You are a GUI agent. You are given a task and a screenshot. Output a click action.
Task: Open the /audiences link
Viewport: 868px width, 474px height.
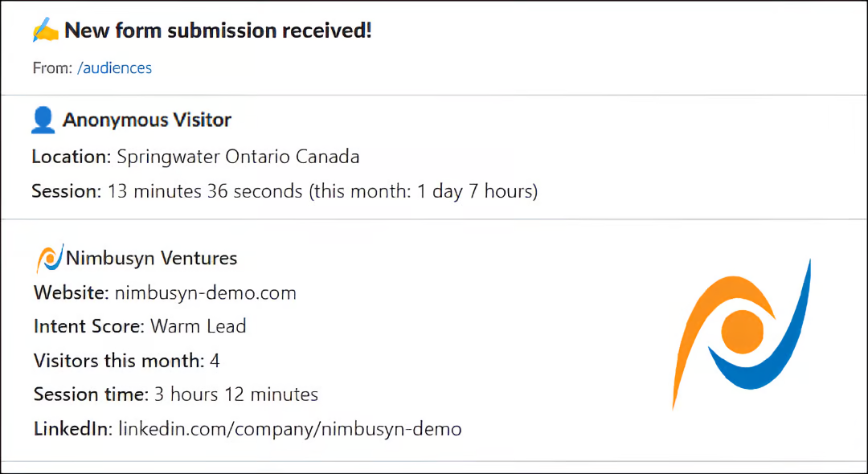[x=114, y=68]
